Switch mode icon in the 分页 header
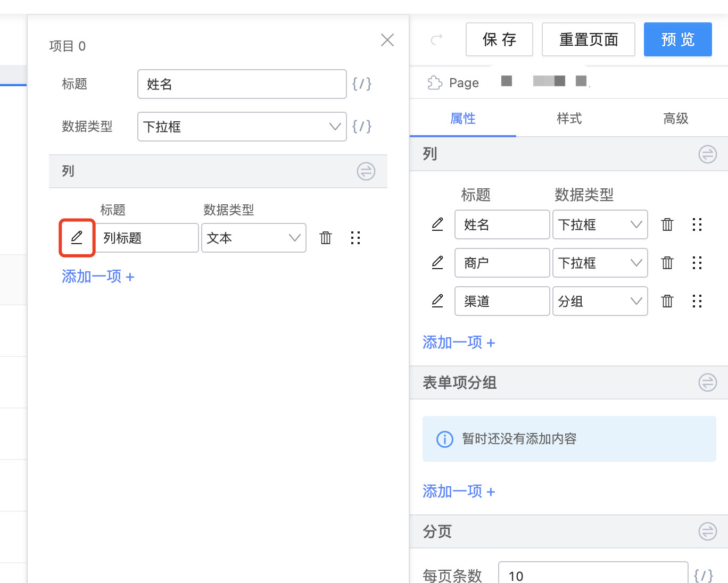Image resolution: width=728 pixels, height=583 pixels. point(708,531)
